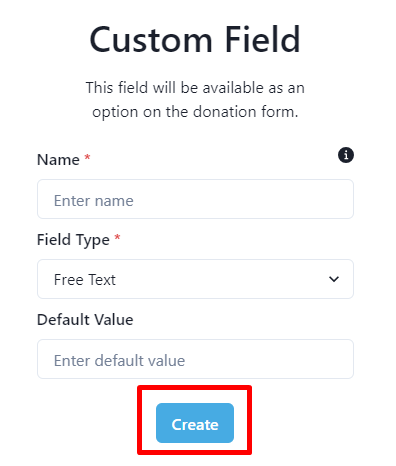Click the Enter default value field
Viewport: 396px width, 466px height.
click(195, 359)
